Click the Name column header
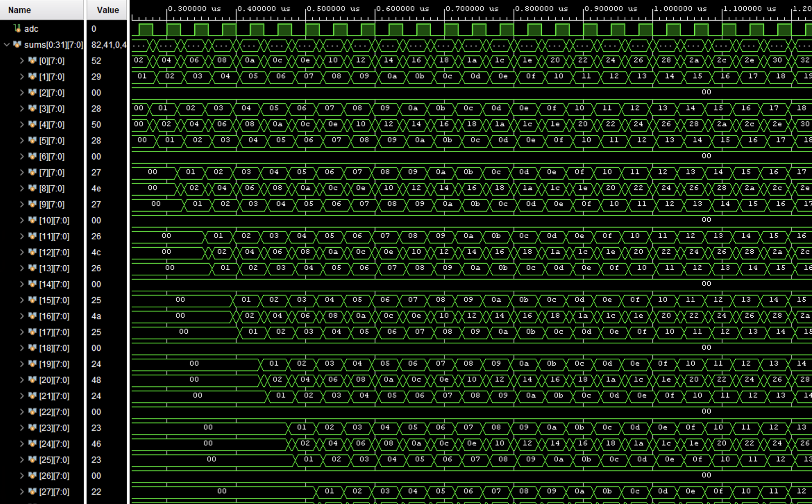The width and height of the screenshot is (812, 504). (42, 10)
